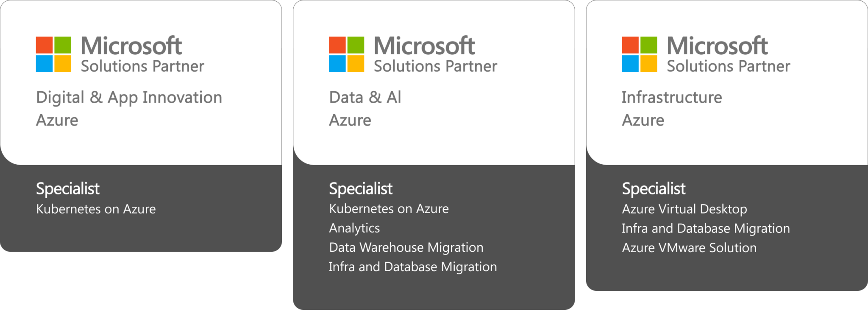
Task: Click the Digital & App Innovation heading
Action: [129, 98]
